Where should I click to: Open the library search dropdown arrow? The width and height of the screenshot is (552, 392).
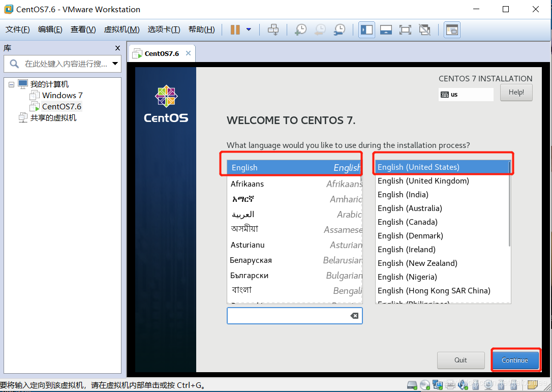(115, 64)
